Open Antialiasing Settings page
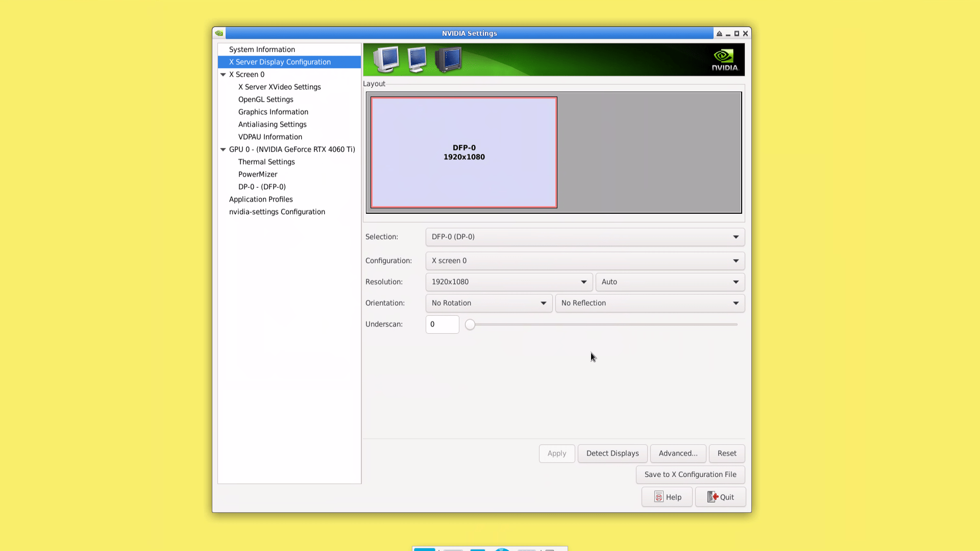The width and height of the screenshot is (980, 551). tap(272, 124)
